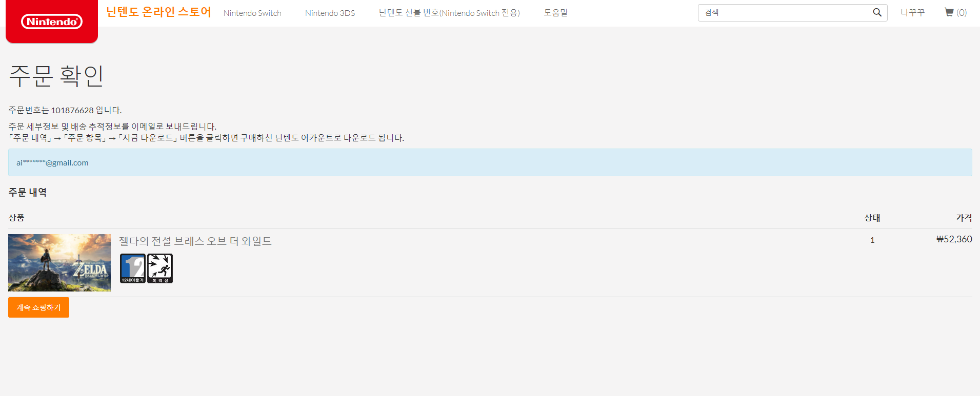Click the 지금 다운로드 instruction line
The image size is (980, 396).
206,138
